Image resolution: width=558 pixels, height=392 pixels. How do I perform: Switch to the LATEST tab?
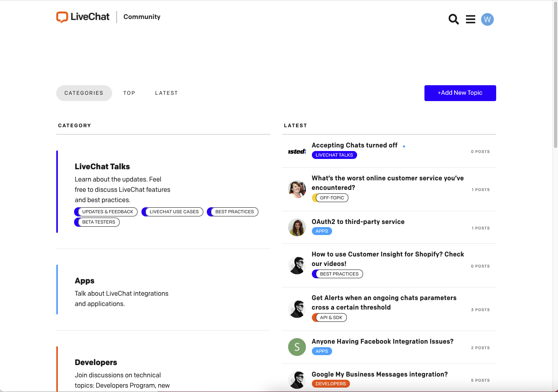click(166, 93)
